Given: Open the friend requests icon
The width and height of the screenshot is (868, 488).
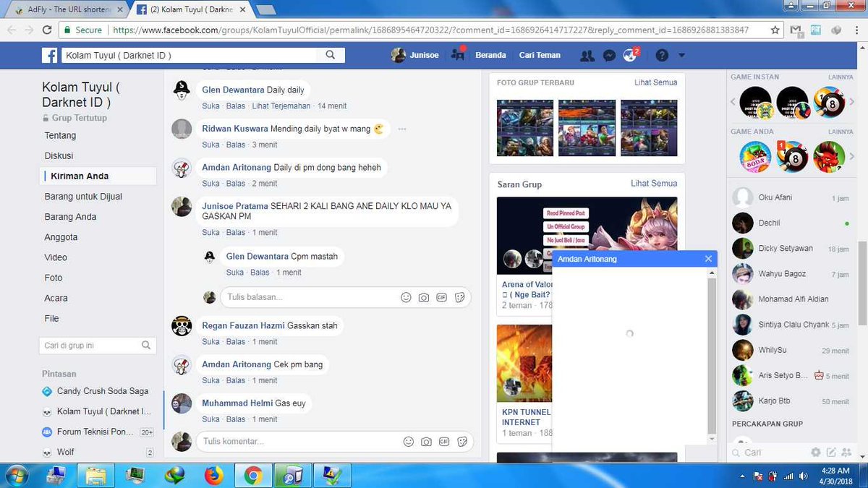Looking at the screenshot, I should [x=587, y=56].
